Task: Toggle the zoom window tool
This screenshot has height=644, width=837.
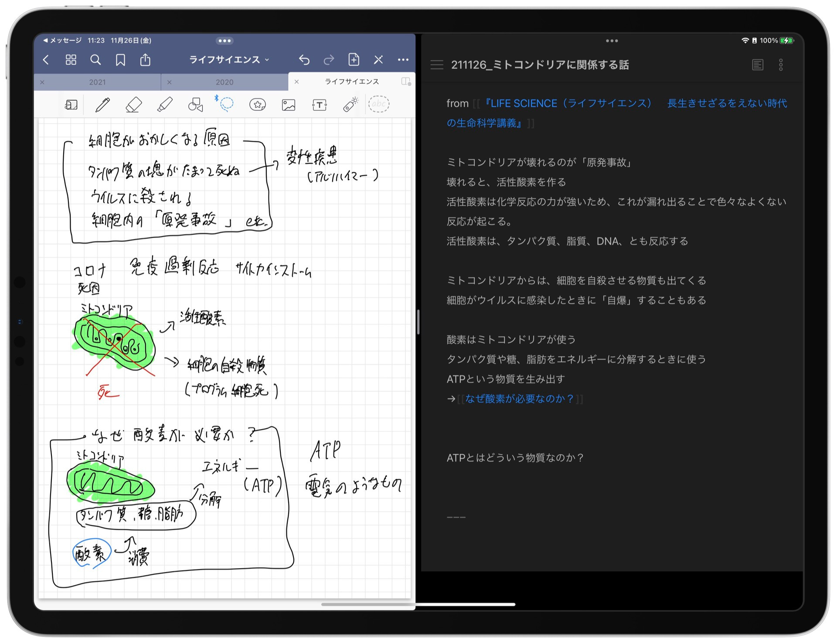Action: [71, 105]
